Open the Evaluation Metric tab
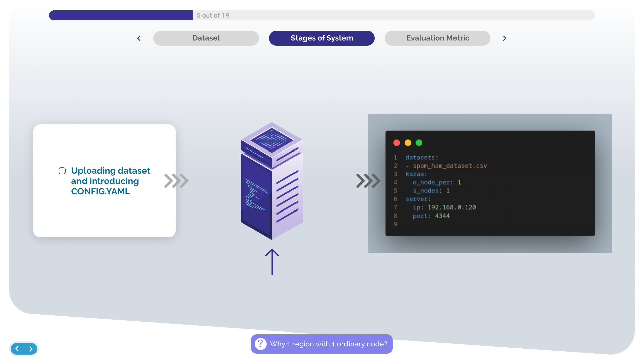Viewport: 644px width, 362px height. [437, 38]
